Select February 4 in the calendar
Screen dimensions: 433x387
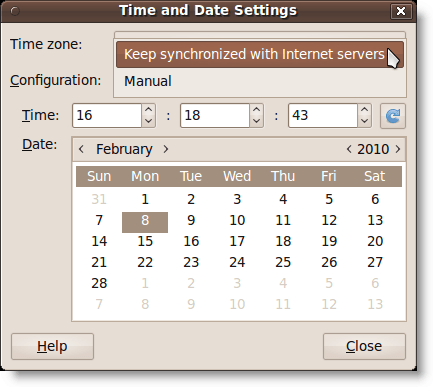pos(283,199)
